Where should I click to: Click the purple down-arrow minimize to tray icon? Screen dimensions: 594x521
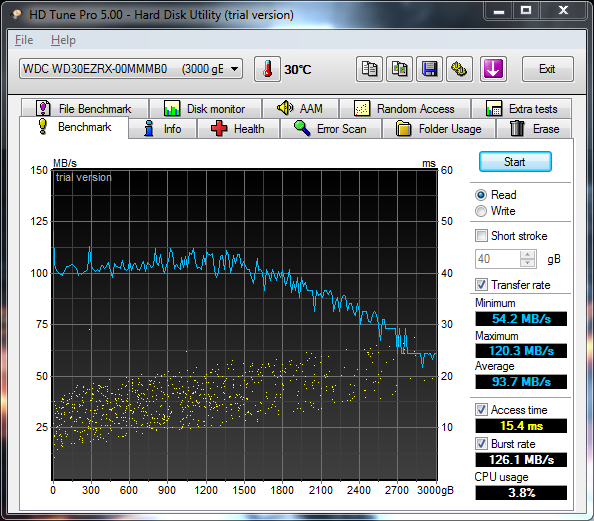[x=493, y=69]
